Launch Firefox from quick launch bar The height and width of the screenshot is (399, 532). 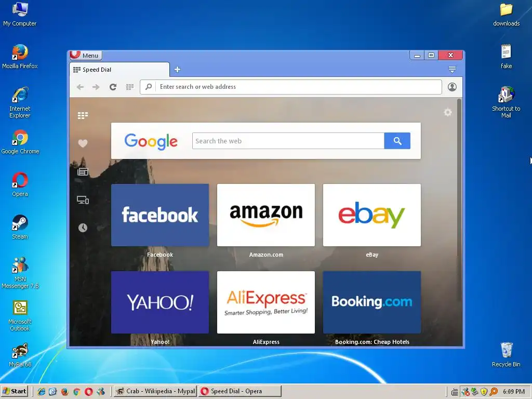pyautogui.click(x=64, y=392)
